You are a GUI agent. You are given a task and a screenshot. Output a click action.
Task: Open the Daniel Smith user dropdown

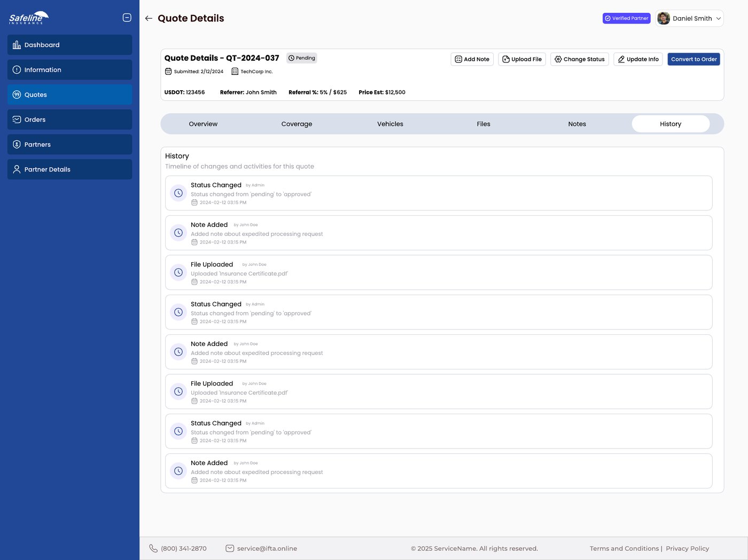pyautogui.click(x=689, y=18)
